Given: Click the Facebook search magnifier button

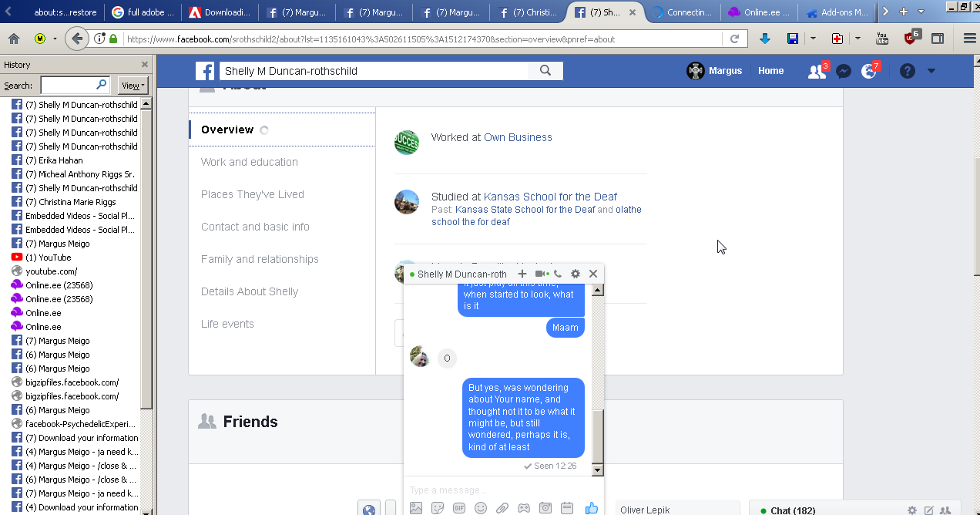Looking at the screenshot, I should pyautogui.click(x=545, y=71).
